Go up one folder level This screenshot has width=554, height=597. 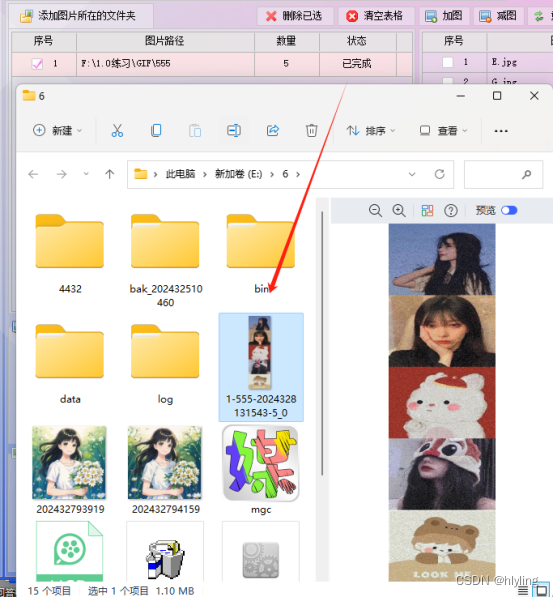(110, 174)
